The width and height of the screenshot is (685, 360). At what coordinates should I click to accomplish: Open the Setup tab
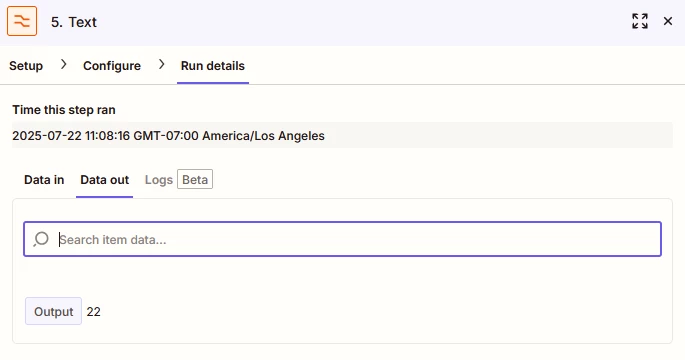point(26,66)
